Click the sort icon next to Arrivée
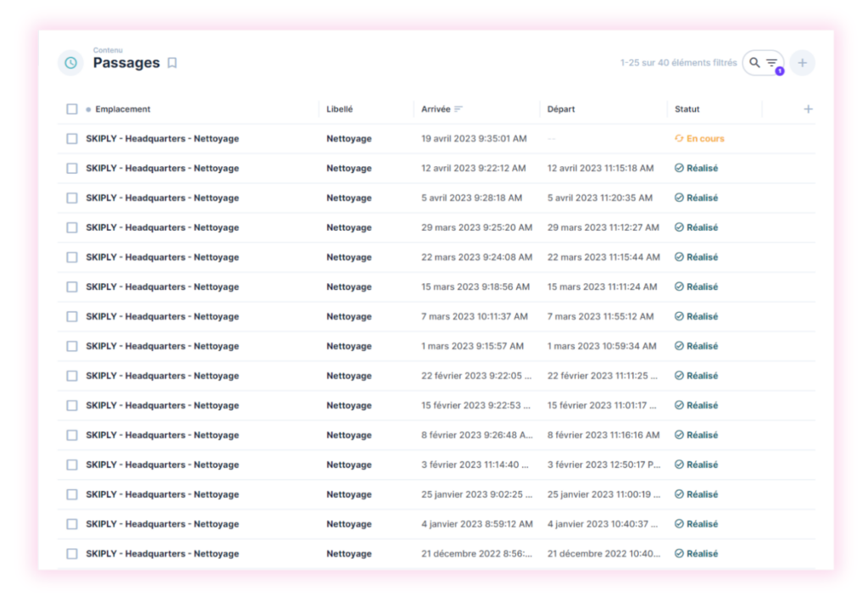 [459, 109]
